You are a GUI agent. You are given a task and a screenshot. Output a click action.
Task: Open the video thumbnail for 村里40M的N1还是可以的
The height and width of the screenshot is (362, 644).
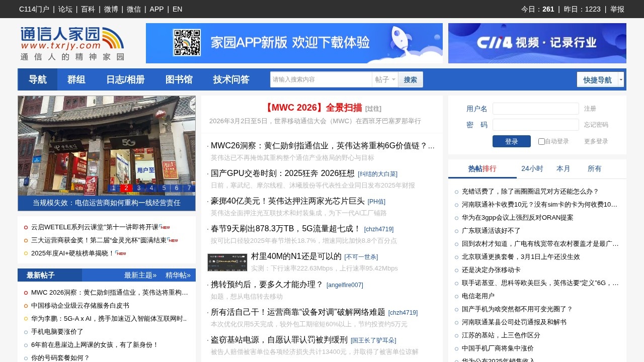227,262
